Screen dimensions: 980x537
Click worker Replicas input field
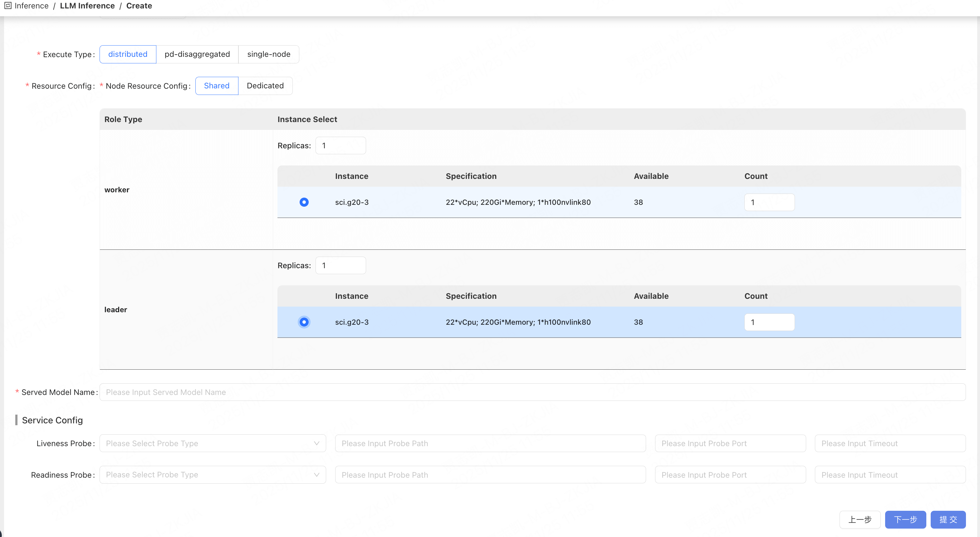(x=341, y=145)
